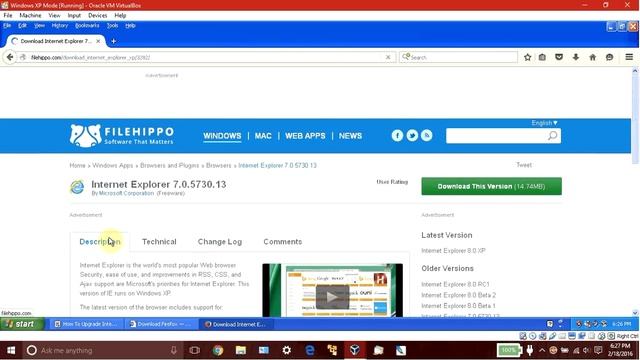Go to Firefox home icon

click(592, 58)
